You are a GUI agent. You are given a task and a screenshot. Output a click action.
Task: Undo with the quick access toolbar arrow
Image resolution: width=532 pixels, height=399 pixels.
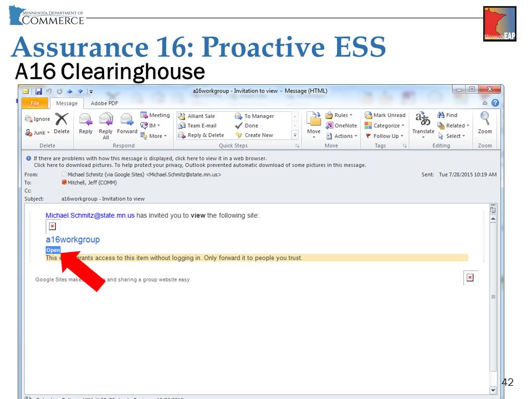[x=49, y=91]
